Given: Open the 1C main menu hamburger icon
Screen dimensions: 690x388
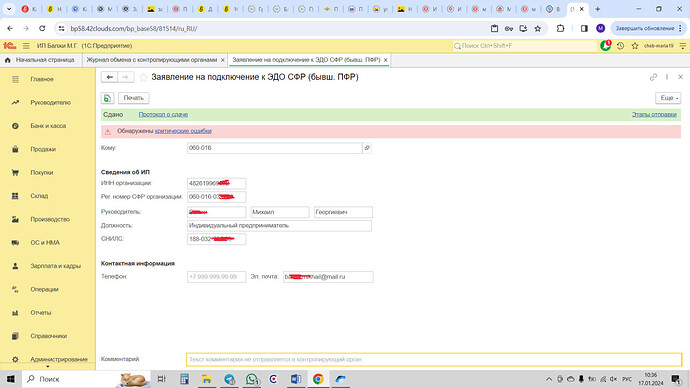Looking at the screenshot, I should click(26, 46).
